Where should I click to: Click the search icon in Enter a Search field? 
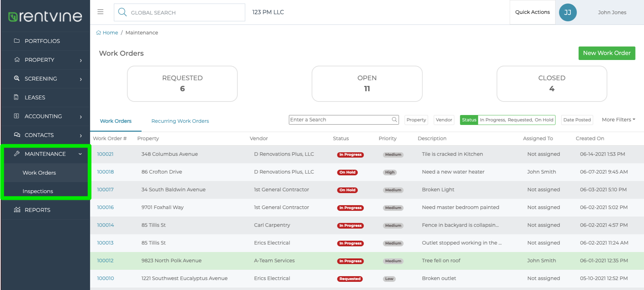point(394,120)
